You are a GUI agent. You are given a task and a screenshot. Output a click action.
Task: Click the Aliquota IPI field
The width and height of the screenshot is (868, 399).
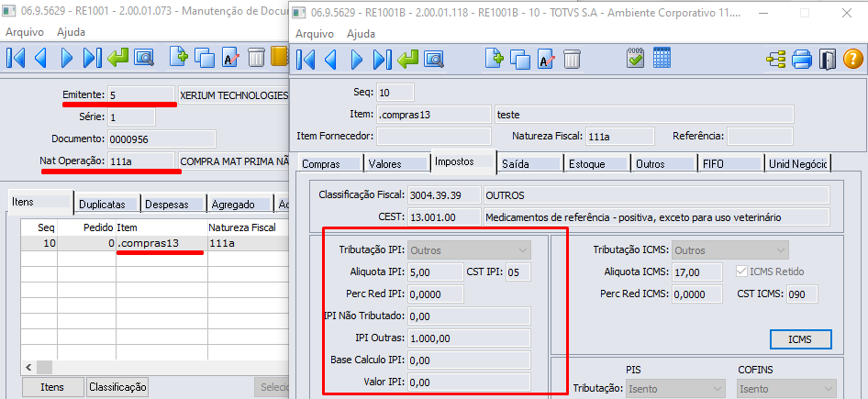(435, 272)
